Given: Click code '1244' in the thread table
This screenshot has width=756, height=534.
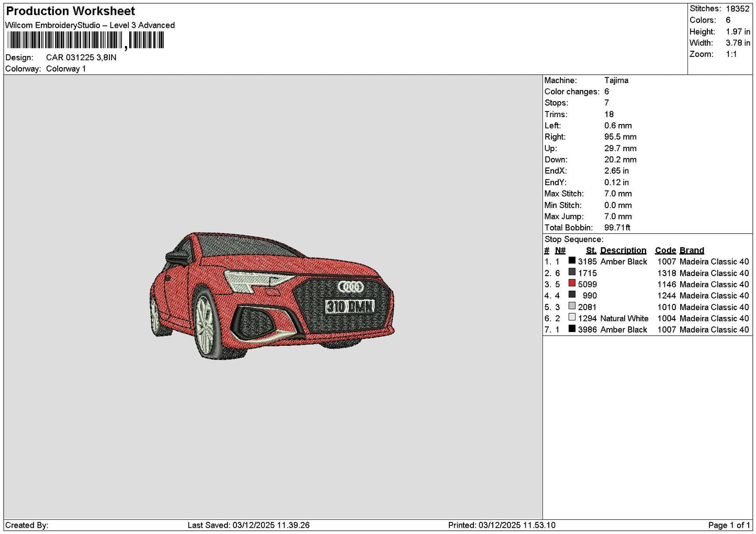Looking at the screenshot, I should pyautogui.click(x=667, y=296).
